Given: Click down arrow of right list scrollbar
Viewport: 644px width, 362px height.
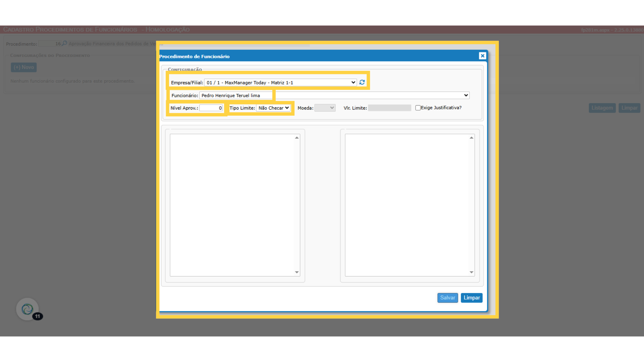Looking at the screenshot, I should pos(472,272).
